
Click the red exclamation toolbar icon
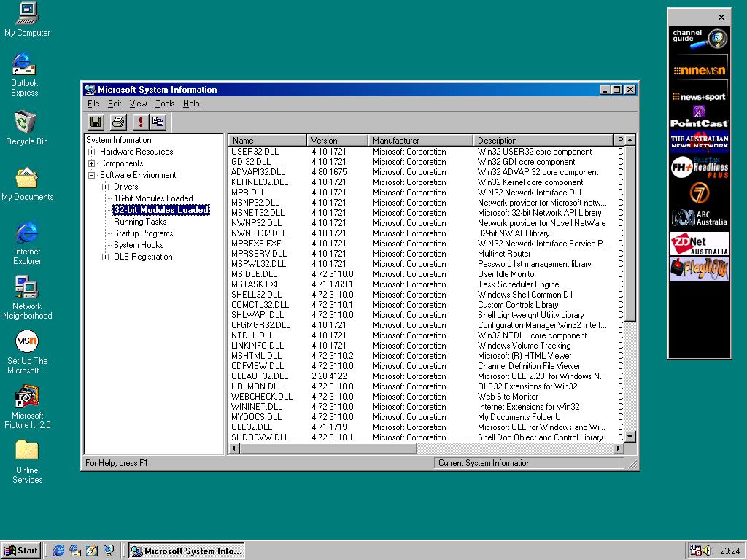tap(140, 122)
